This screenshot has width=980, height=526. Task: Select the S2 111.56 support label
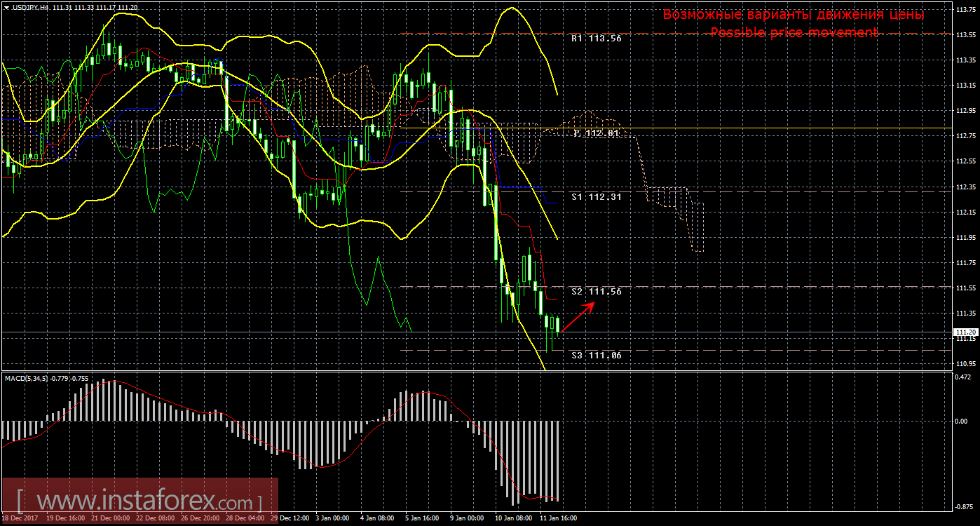[x=596, y=291]
